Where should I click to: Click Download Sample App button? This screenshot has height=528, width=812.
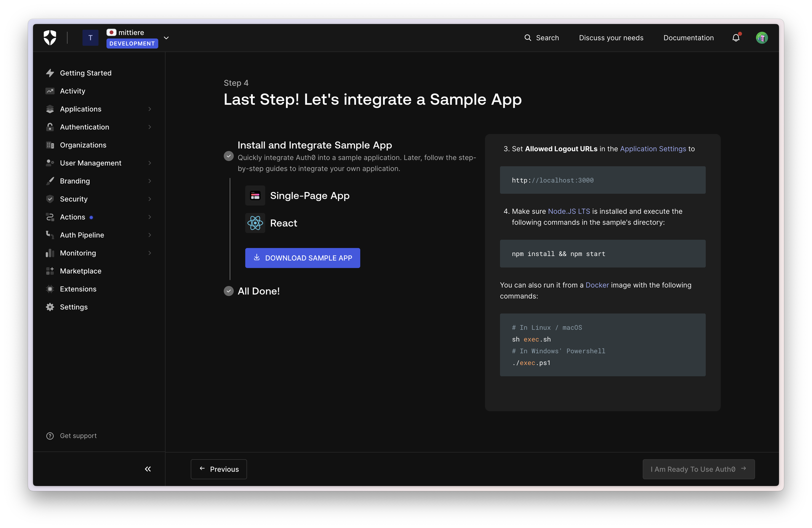(x=302, y=258)
